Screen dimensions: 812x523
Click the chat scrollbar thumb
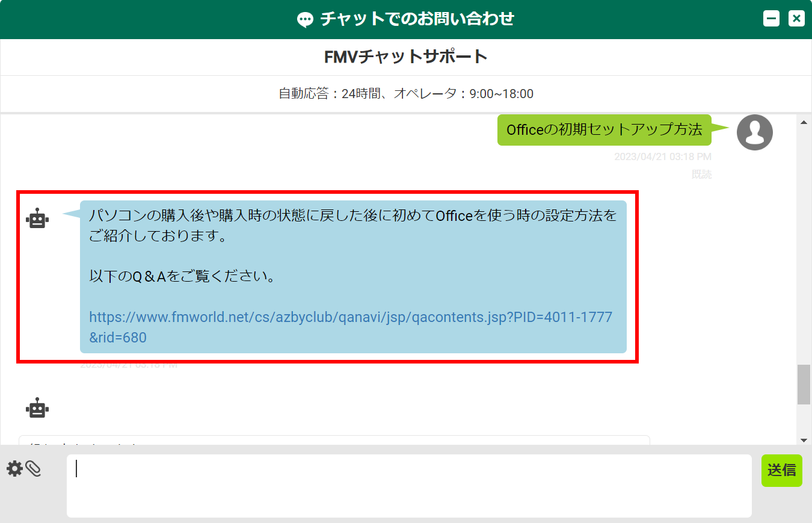click(804, 385)
